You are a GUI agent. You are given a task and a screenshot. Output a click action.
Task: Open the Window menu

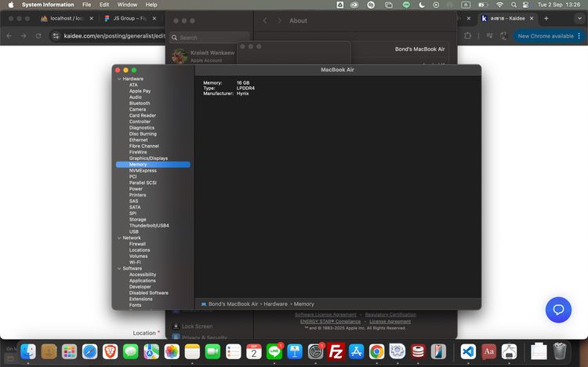127,5
